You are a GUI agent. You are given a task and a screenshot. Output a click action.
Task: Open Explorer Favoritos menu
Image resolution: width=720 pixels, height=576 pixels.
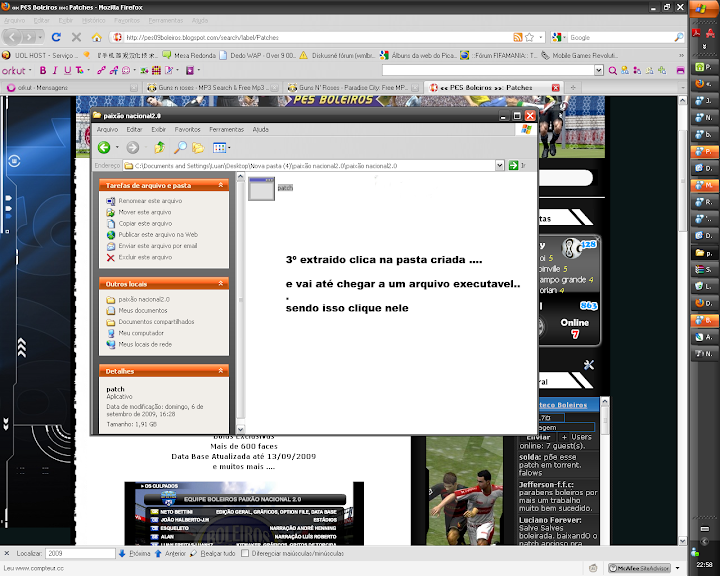(187, 130)
